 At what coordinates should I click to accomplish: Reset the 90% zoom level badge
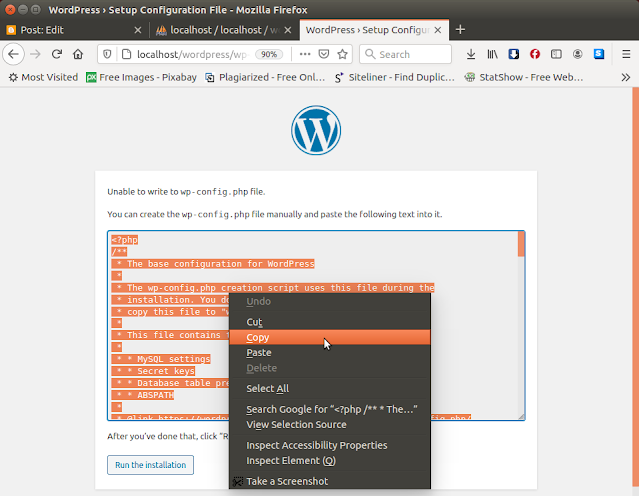tap(269, 54)
